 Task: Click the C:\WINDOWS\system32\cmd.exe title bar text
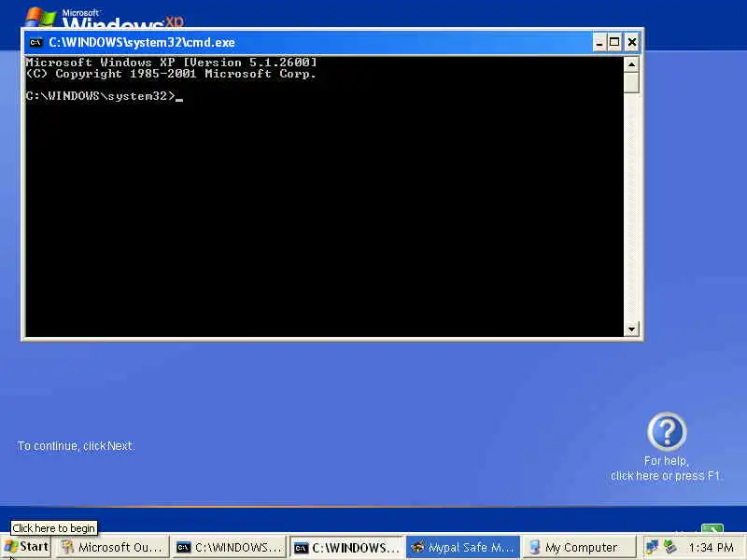[142, 42]
